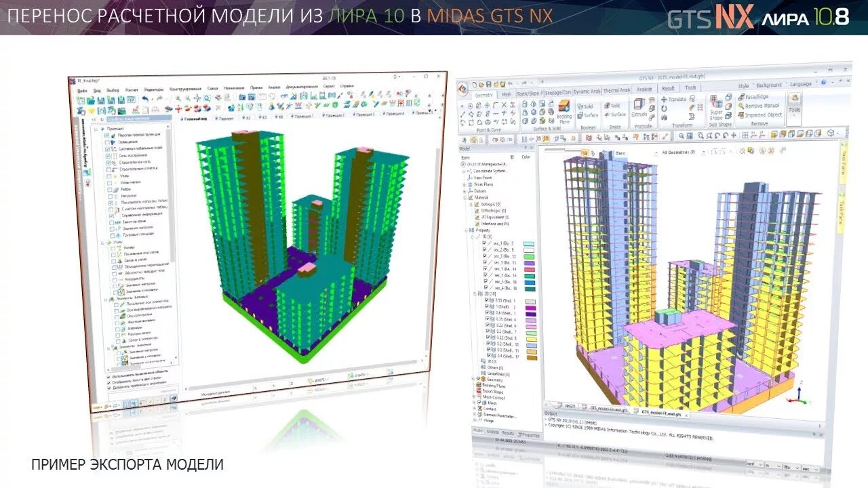Viewport: 868px width, 488px height.
Task: Open 'Расчет' menu in LIRA window
Action: click(x=132, y=89)
